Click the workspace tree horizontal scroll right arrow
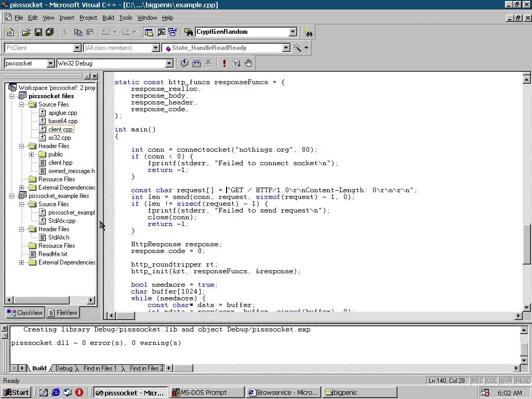 coord(90,300)
